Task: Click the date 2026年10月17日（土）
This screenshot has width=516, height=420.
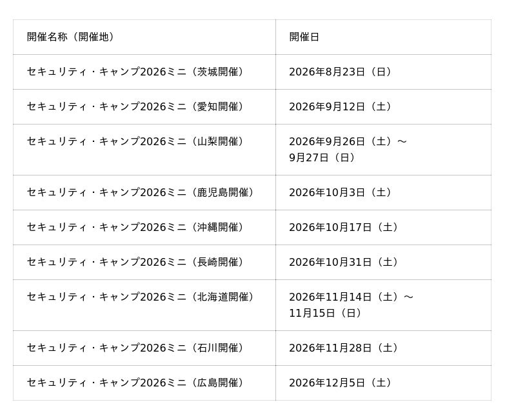Action: coord(345,227)
